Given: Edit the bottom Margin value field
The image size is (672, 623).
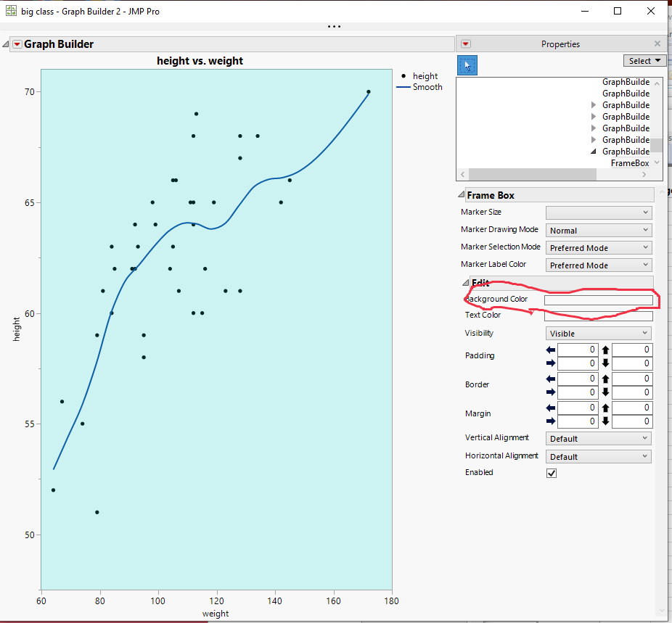Looking at the screenshot, I should coord(632,421).
